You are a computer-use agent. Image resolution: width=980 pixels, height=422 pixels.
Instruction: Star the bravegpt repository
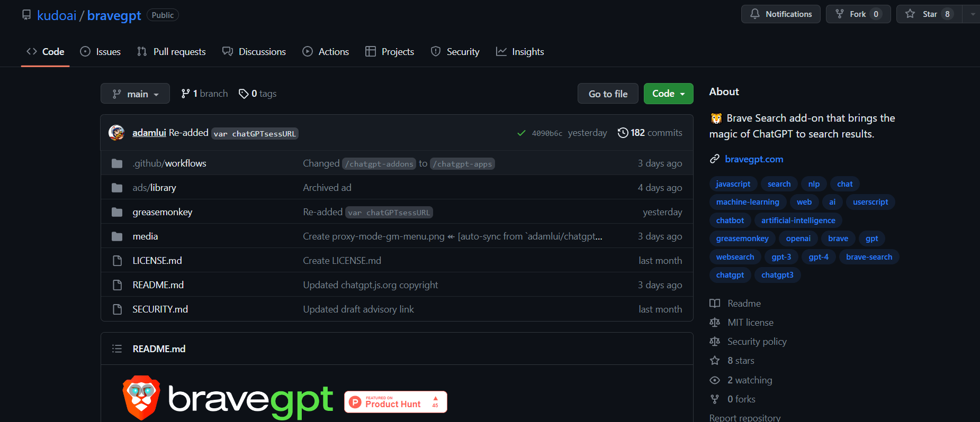929,14
